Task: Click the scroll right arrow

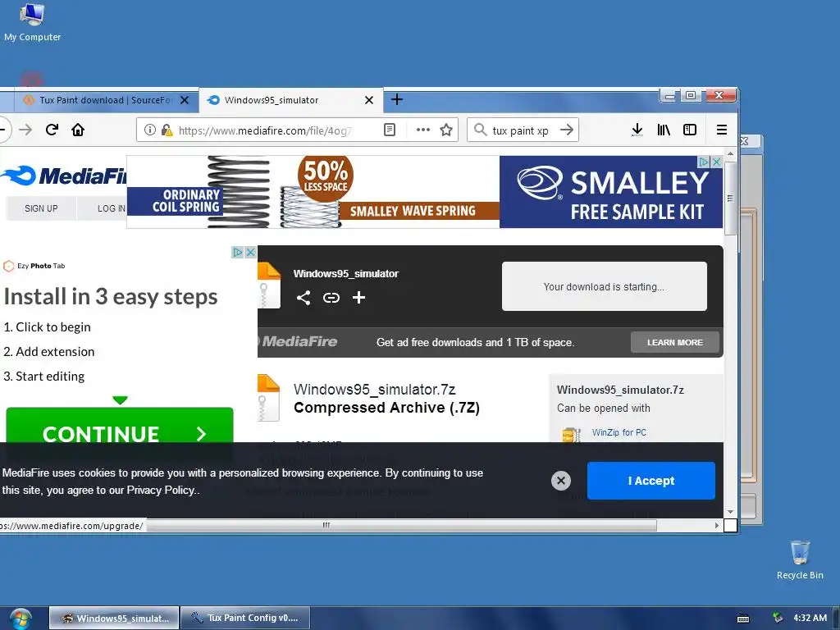Action: [717, 526]
